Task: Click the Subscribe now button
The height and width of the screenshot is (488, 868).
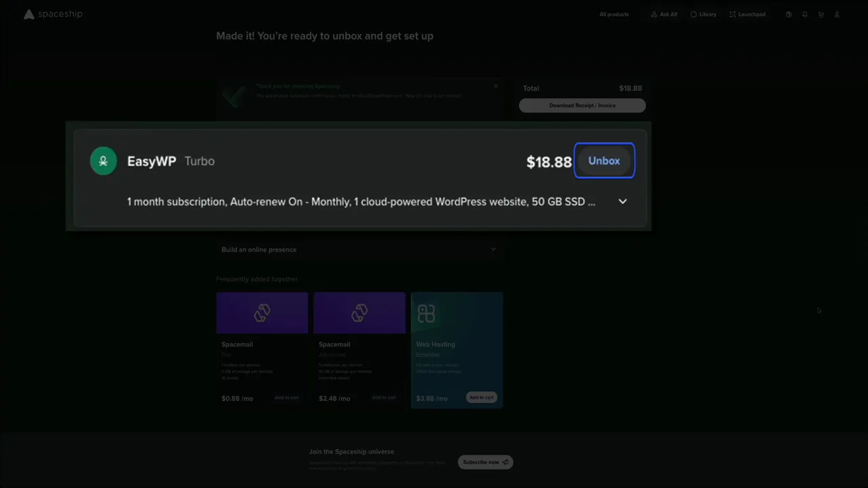Action: click(x=486, y=462)
